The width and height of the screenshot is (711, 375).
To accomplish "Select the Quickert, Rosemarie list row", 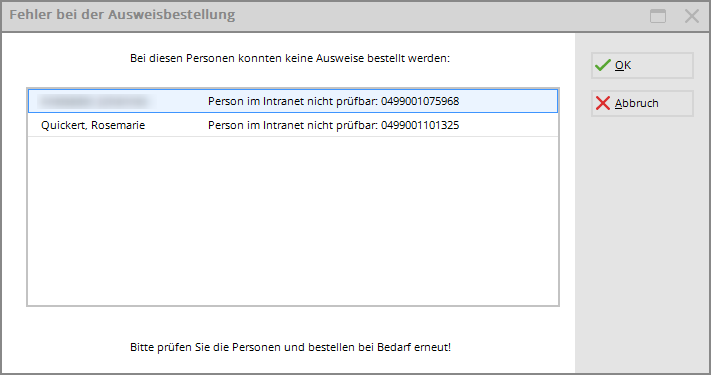I will (x=293, y=125).
